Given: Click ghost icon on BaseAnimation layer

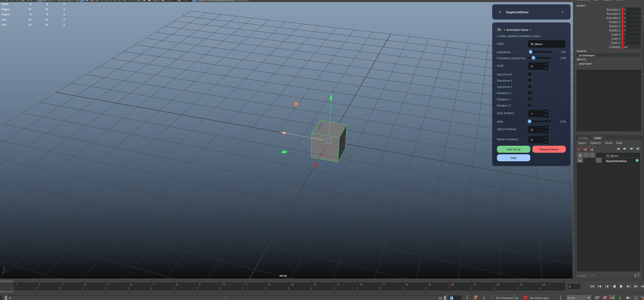Looking at the screenshot, I should [x=599, y=161].
